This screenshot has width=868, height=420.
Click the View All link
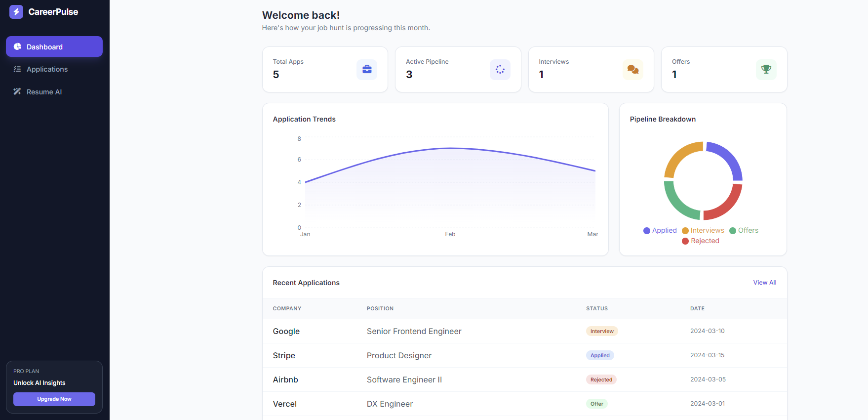[x=764, y=283]
